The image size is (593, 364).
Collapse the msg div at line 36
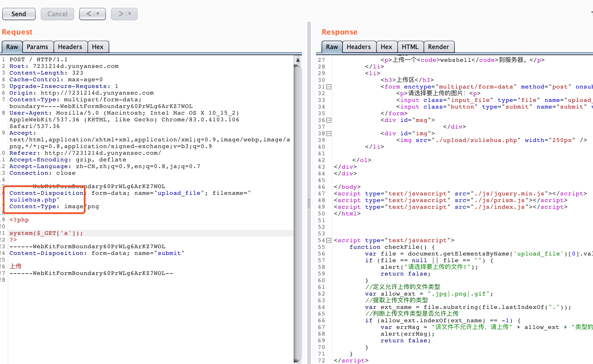pyautogui.click(x=329, y=120)
